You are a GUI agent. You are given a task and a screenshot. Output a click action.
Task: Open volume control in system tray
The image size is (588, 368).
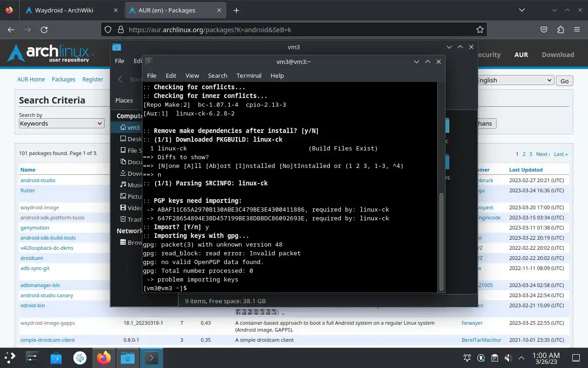click(x=508, y=357)
